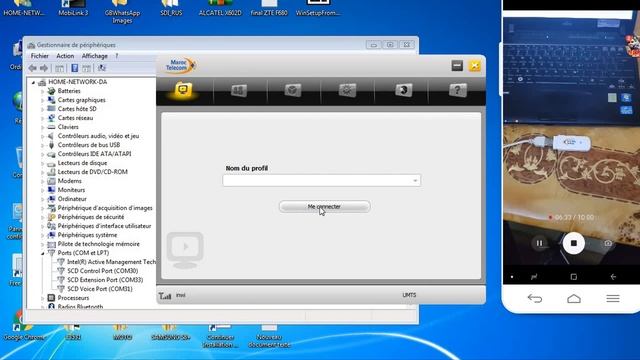
Task: Minimize the Maroc Telecom window
Action: (x=457, y=65)
